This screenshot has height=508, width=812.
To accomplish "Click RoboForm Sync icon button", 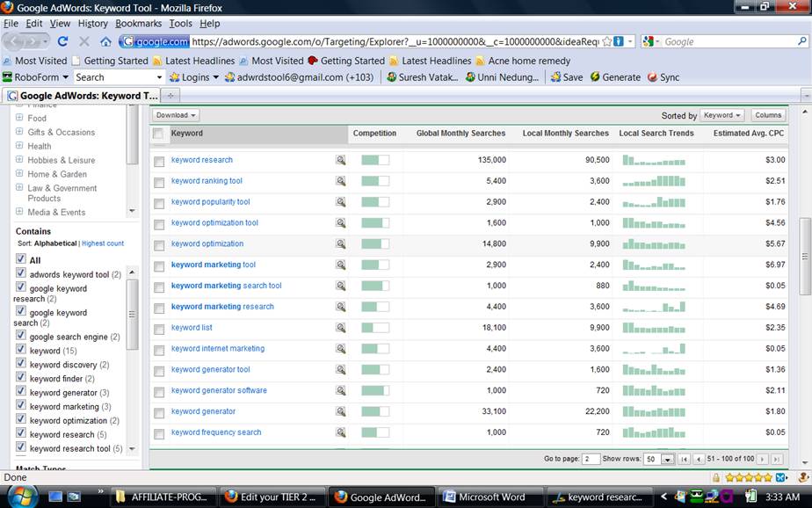I will pyautogui.click(x=663, y=77).
